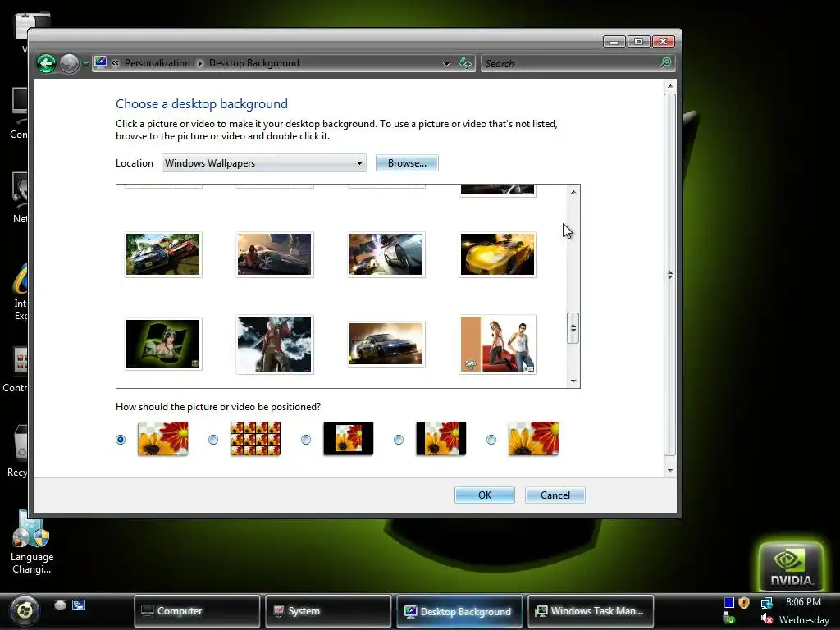Image resolution: width=840 pixels, height=630 pixels.
Task: Select the first positioning radio button
Action: tap(121, 440)
